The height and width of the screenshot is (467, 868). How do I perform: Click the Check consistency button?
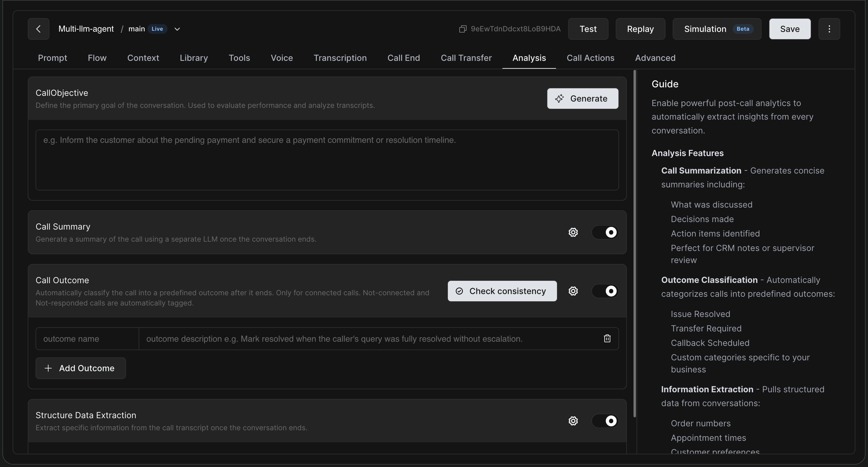point(502,291)
